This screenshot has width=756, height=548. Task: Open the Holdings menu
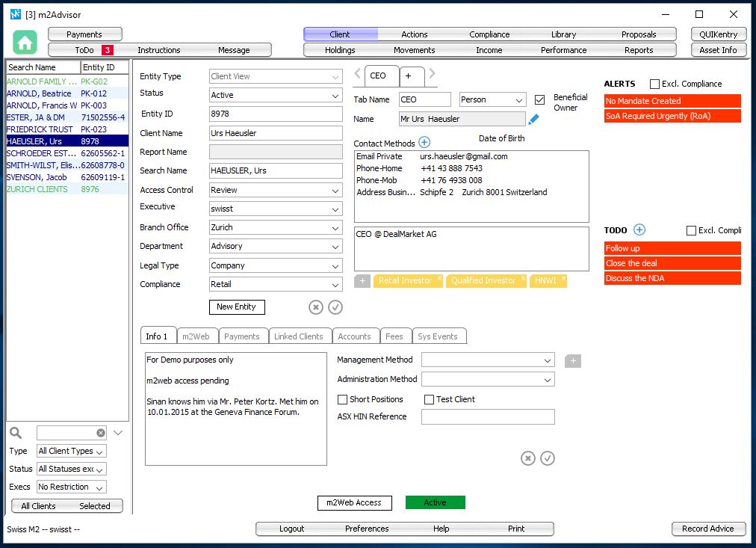pyautogui.click(x=340, y=50)
